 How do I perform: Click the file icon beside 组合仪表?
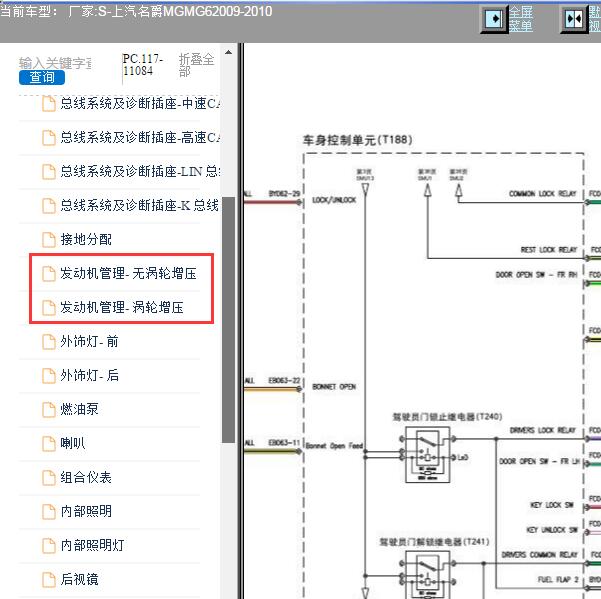point(49,478)
